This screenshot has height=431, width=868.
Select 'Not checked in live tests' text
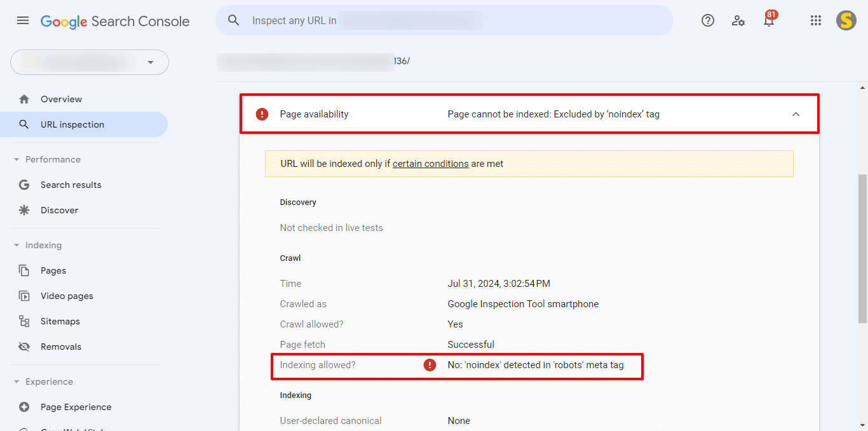331,228
